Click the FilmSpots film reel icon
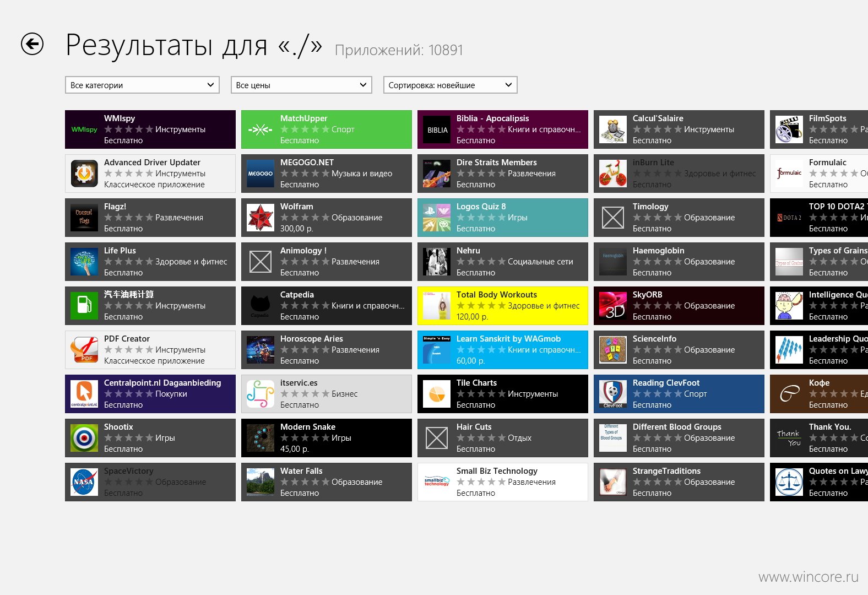868x595 pixels. click(789, 129)
